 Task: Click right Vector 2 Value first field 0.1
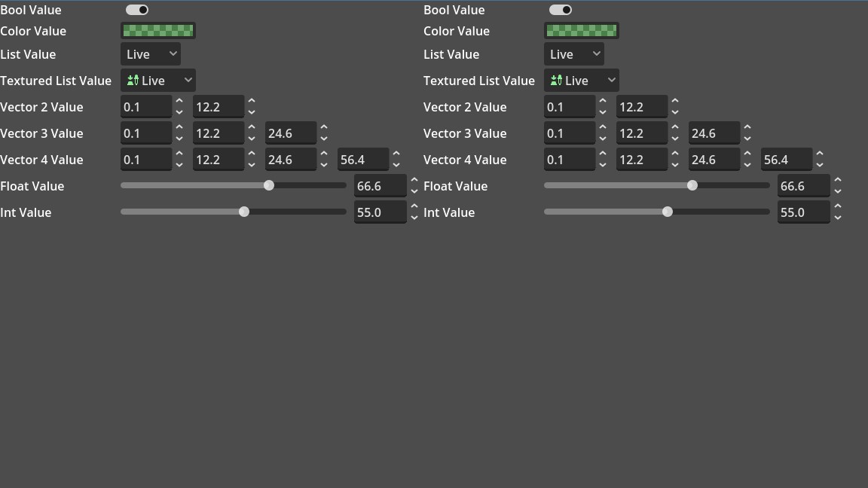coord(570,107)
